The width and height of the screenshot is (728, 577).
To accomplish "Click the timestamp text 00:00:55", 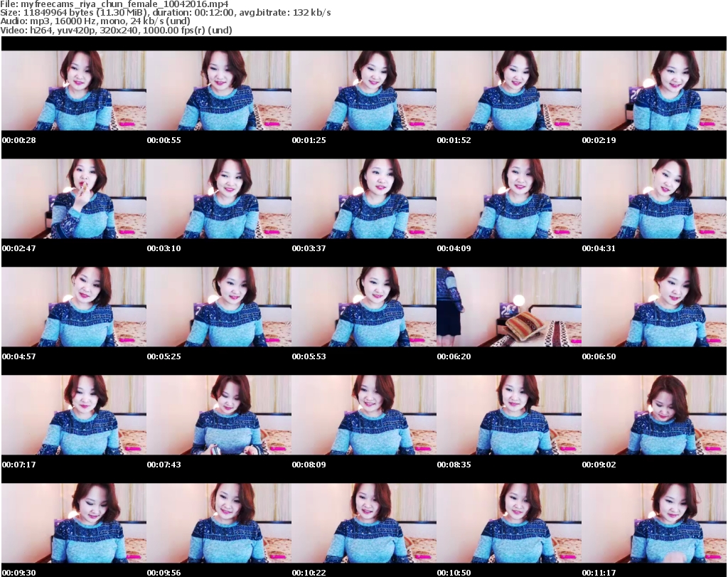I will [x=164, y=140].
